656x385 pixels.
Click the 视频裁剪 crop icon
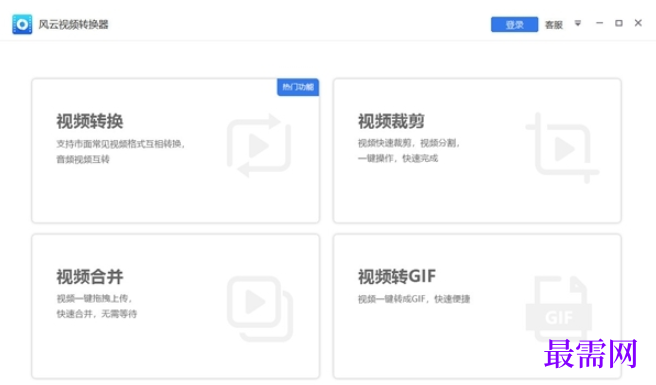pos(562,148)
